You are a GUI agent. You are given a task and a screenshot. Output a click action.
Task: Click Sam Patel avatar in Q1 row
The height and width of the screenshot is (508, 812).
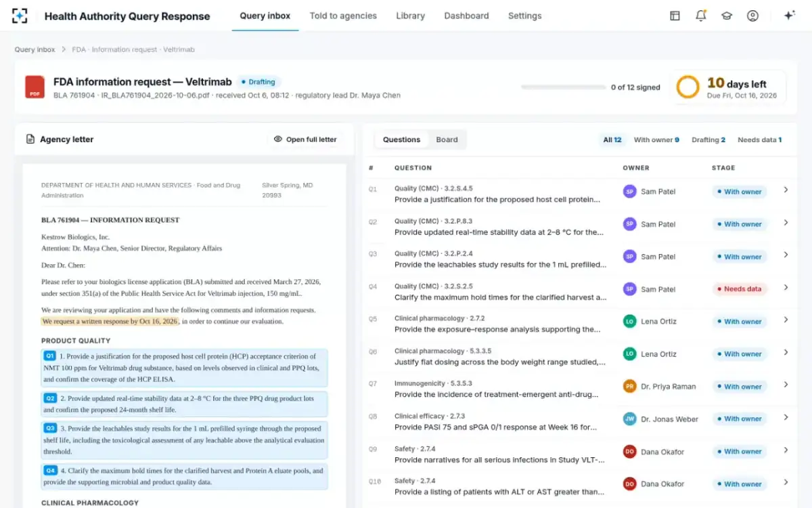point(630,192)
